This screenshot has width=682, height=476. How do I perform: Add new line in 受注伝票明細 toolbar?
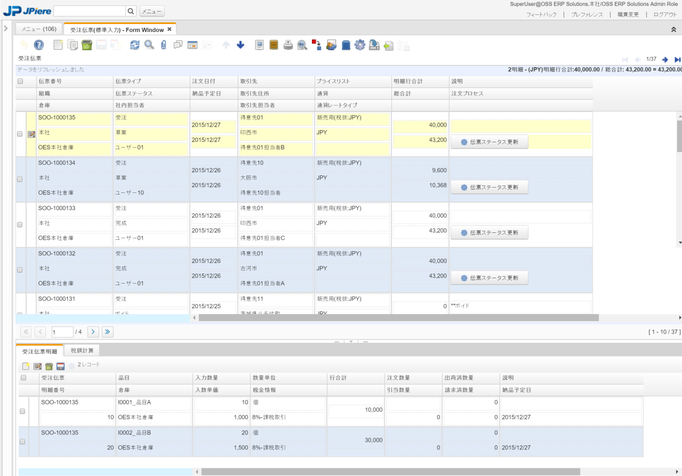pos(26,366)
